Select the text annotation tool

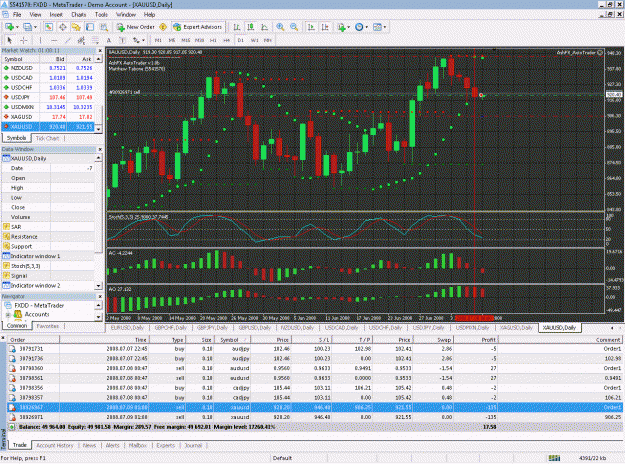click(109, 40)
